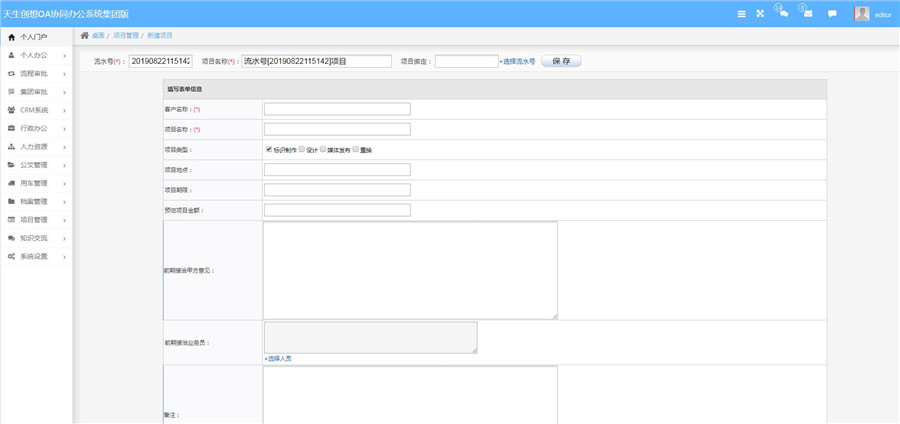Click into the 前期接洽甲方意见 text area

tap(410, 270)
